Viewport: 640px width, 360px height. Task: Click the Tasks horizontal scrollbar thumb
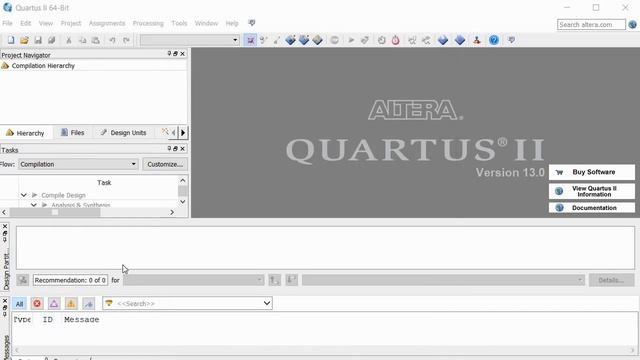55,212
